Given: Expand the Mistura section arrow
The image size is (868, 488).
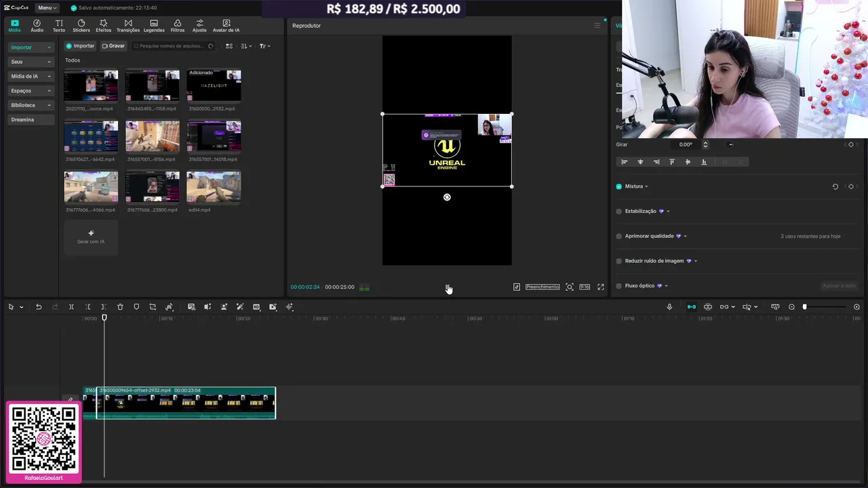Looking at the screenshot, I should [646, 186].
